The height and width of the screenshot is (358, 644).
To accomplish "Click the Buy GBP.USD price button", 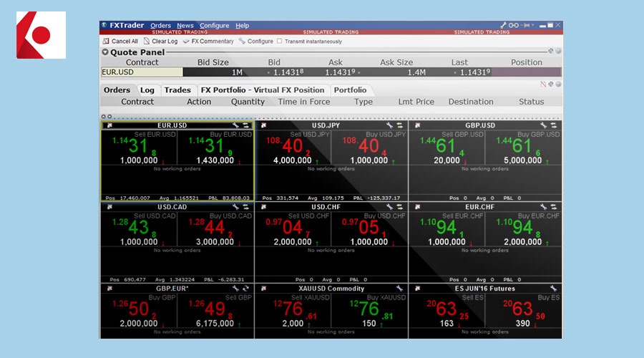I will pyautogui.click(x=523, y=148).
